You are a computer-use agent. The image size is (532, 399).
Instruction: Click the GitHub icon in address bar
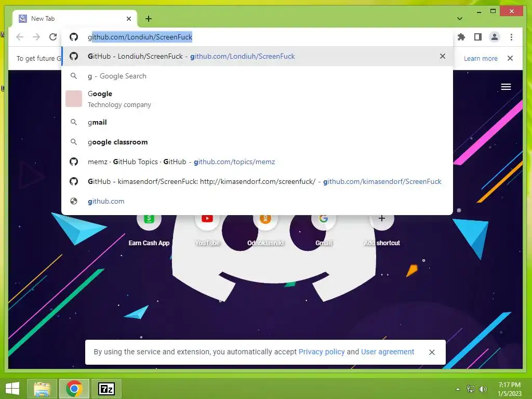[74, 37]
